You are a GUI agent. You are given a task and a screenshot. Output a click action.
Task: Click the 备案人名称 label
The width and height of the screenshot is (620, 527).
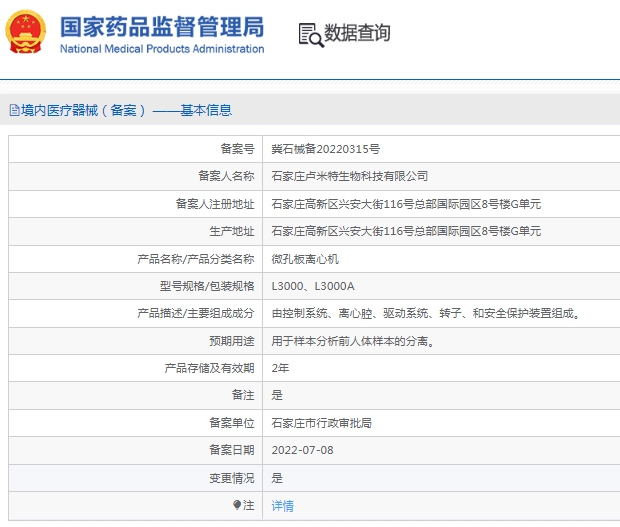pos(226,176)
